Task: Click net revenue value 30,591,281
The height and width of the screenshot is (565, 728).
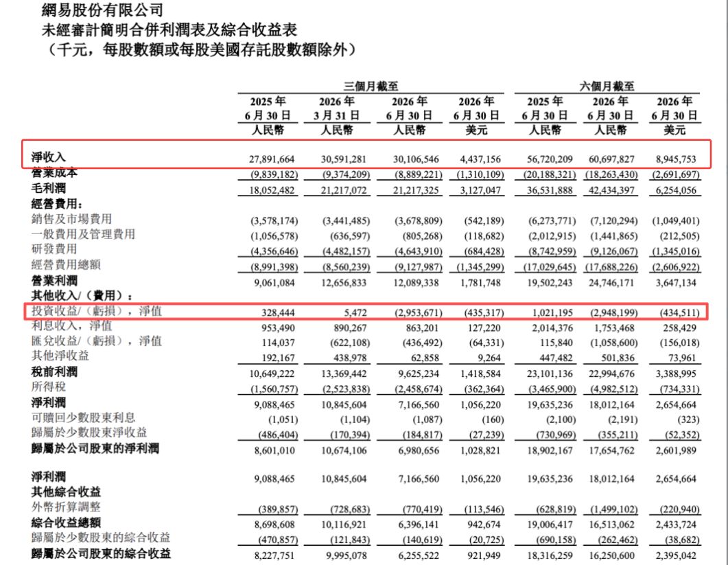Action: tap(343, 159)
